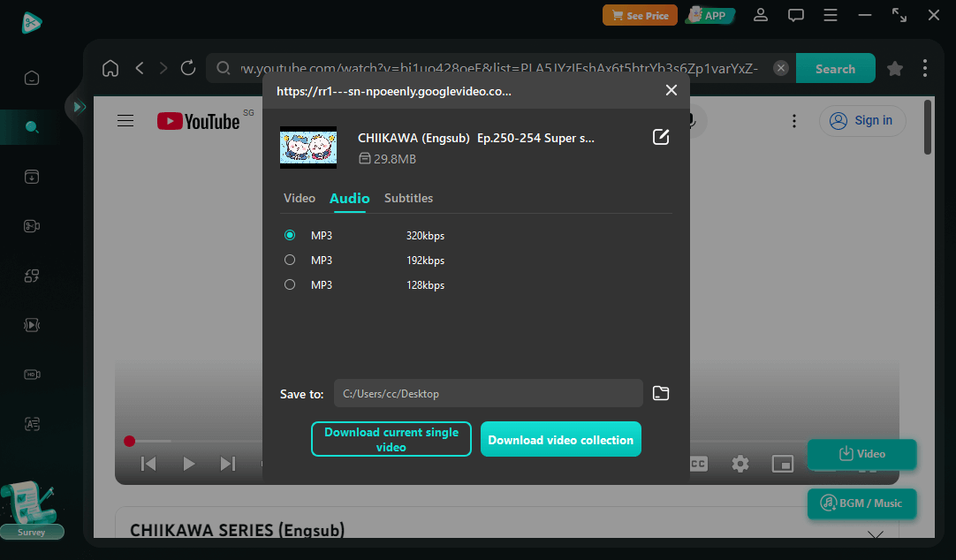Click the CHIIKAWA video thumbnail

tap(307, 148)
